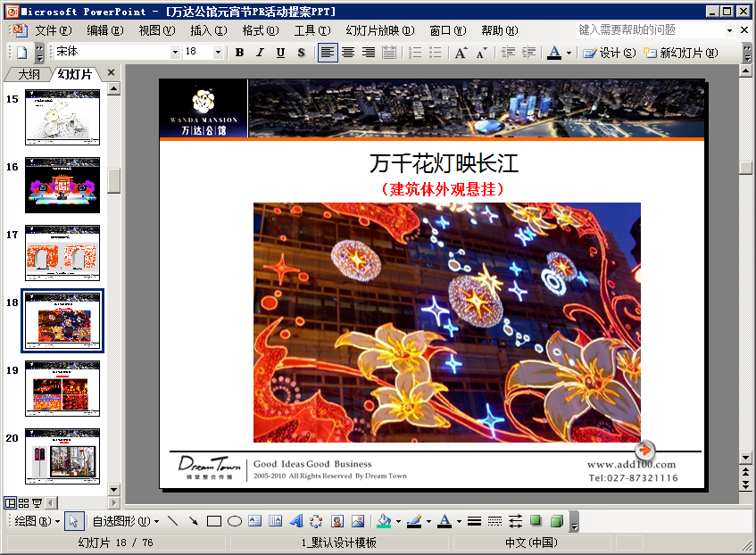Expand the help question dropdown
The image size is (756, 555).
tap(729, 30)
